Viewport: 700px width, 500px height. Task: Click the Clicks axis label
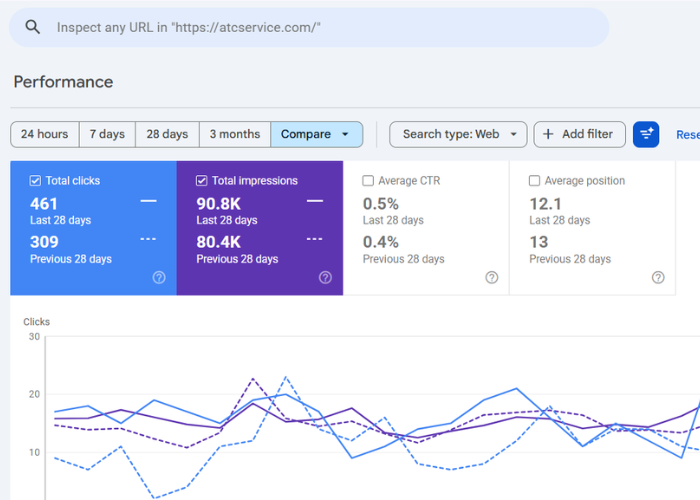(x=37, y=322)
